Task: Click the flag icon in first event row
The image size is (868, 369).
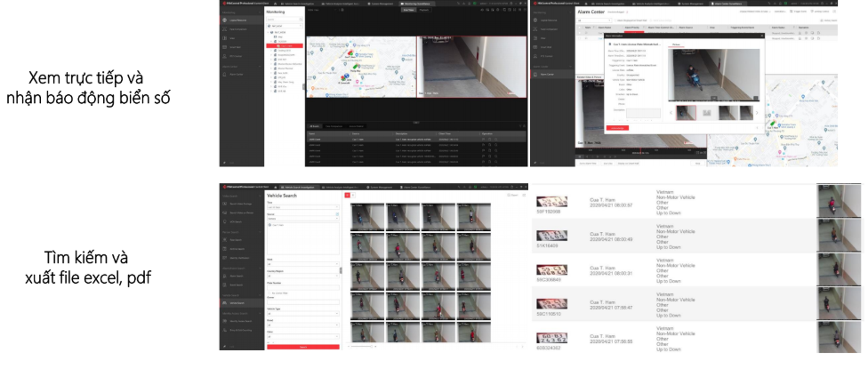Action: tap(484, 139)
